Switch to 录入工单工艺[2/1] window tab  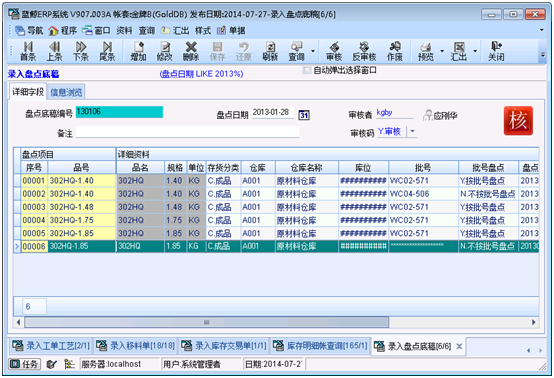click(x=51, y=345)
